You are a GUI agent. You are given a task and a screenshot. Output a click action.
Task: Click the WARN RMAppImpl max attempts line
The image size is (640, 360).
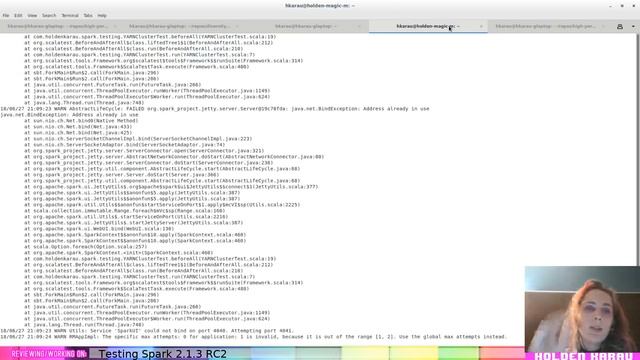click(253, 337)
